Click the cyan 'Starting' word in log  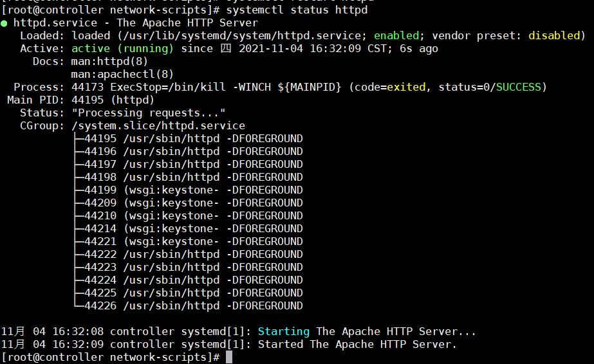tap(283, 331)
